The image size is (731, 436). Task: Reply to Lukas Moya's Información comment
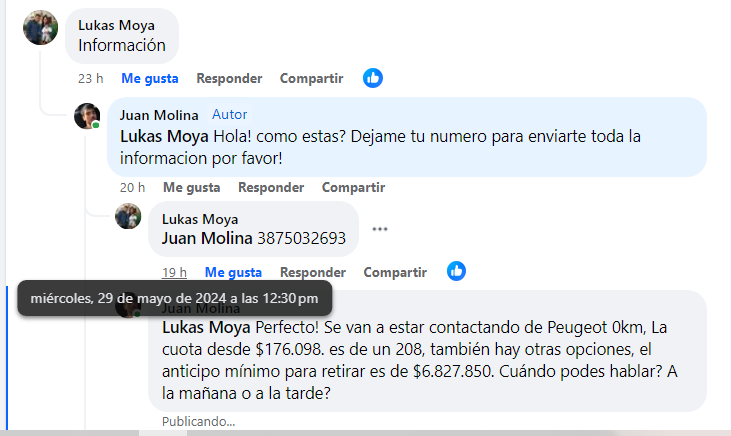pyautogui.click(x=229, y=78)
